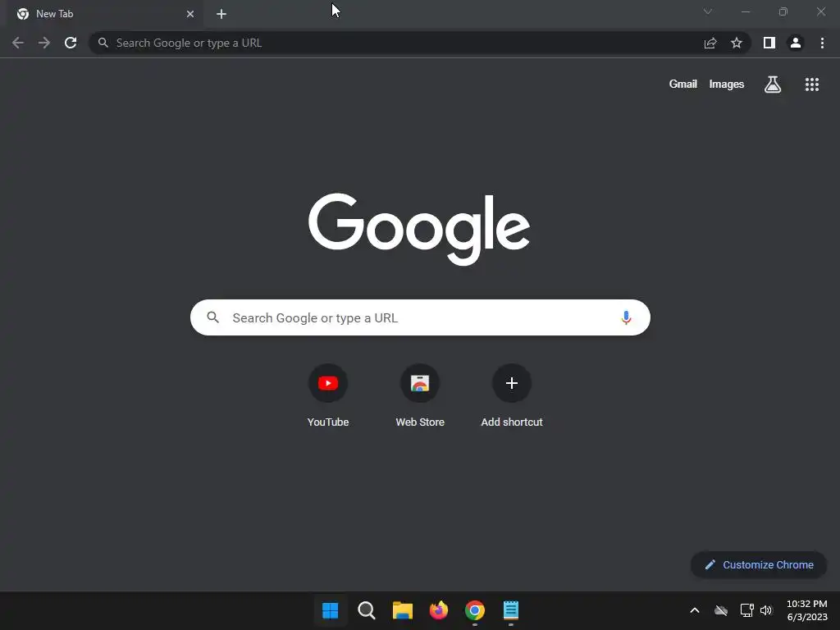Reload the current page
The height and width of the screenshot is (630, 840).
71,43
